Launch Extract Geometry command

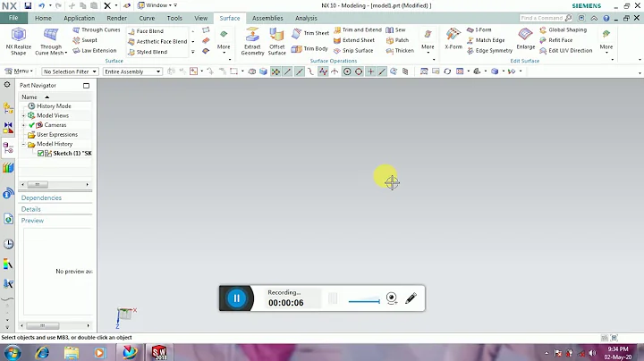[252, 41]
